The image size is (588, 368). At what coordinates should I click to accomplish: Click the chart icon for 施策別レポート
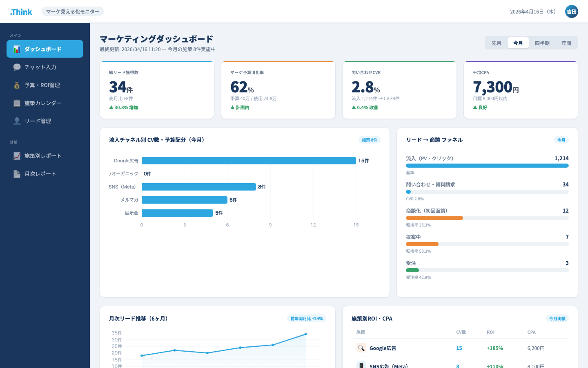[17, 156]
